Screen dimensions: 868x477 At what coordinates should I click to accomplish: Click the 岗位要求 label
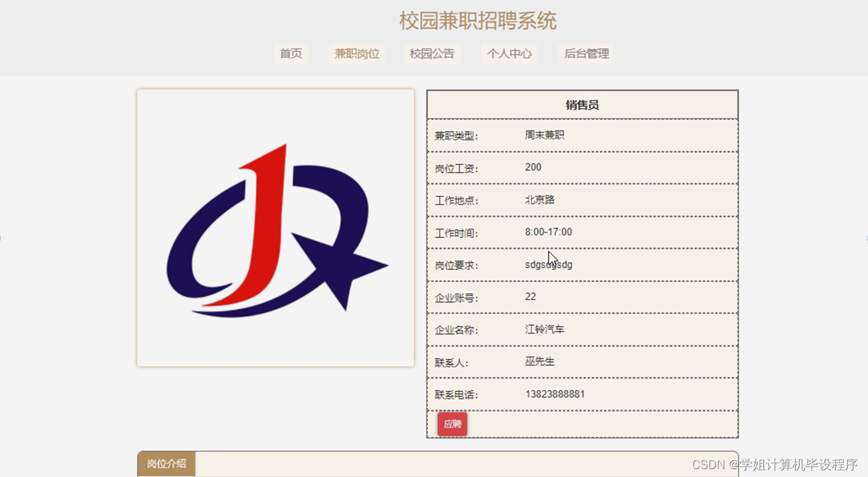click(x=456, y=266)
